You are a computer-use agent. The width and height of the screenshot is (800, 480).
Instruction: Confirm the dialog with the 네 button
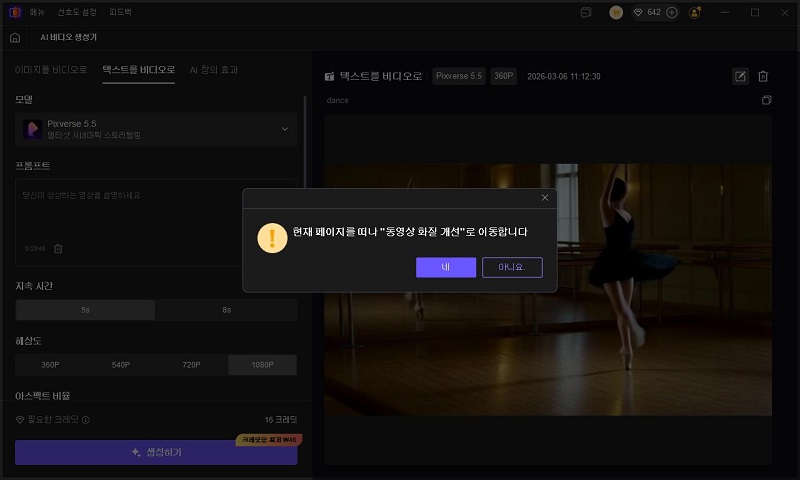445,267
